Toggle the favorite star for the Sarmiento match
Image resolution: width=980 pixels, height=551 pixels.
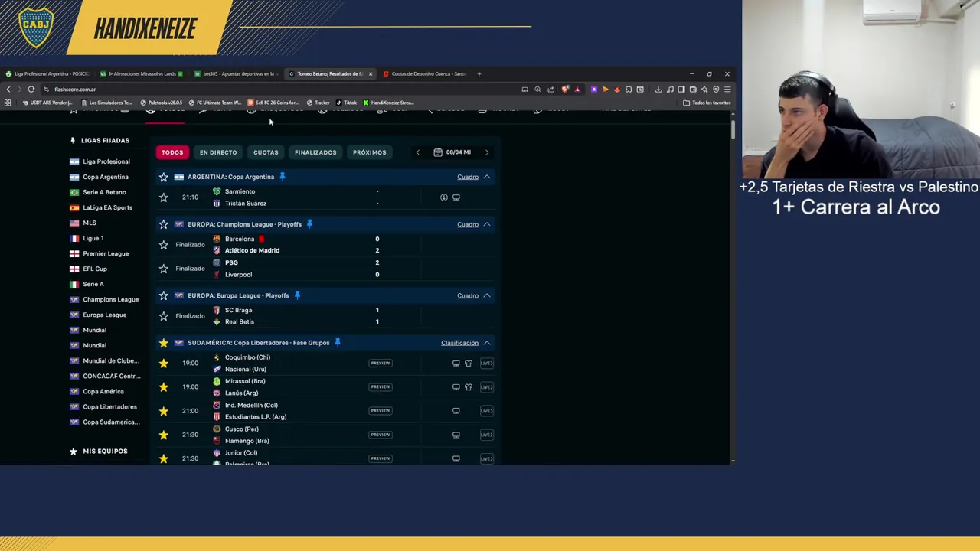click(x=163, y=197)
